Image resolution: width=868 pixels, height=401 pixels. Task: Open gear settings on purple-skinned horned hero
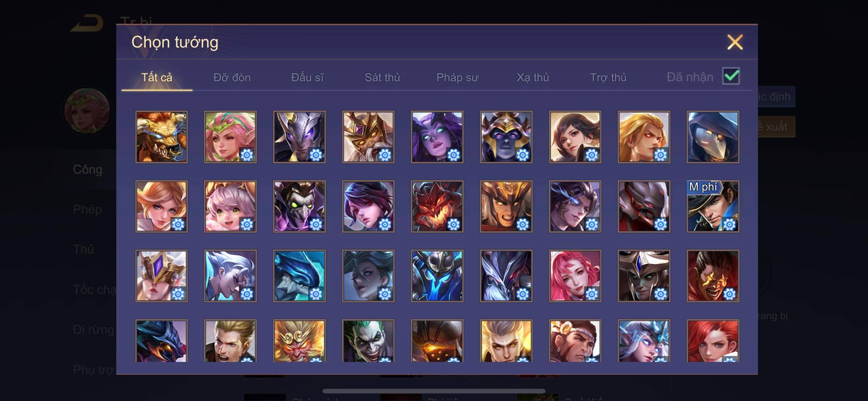453,155
